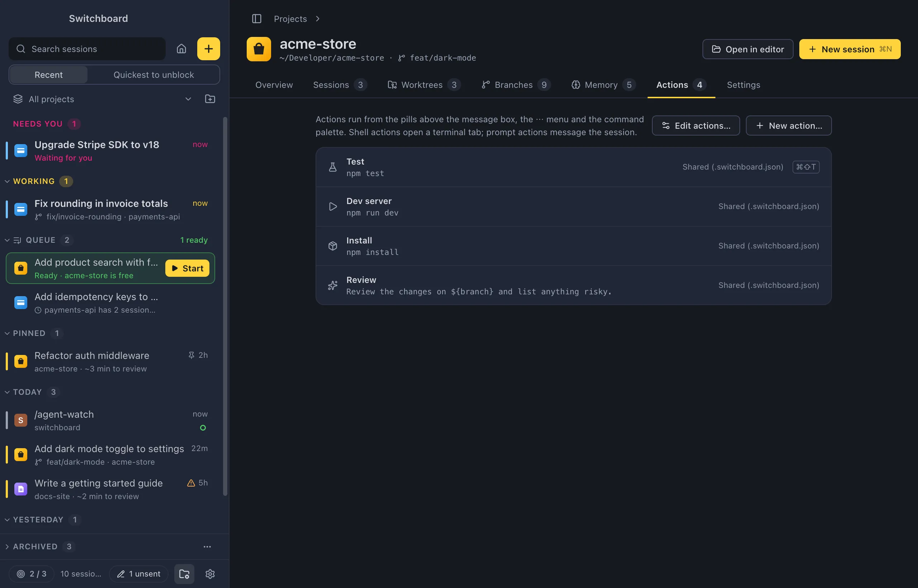Click the warning icon on getting started guide
Image resolution: width=918 pixels, height=588 pixels.
(x=191, y=483)
